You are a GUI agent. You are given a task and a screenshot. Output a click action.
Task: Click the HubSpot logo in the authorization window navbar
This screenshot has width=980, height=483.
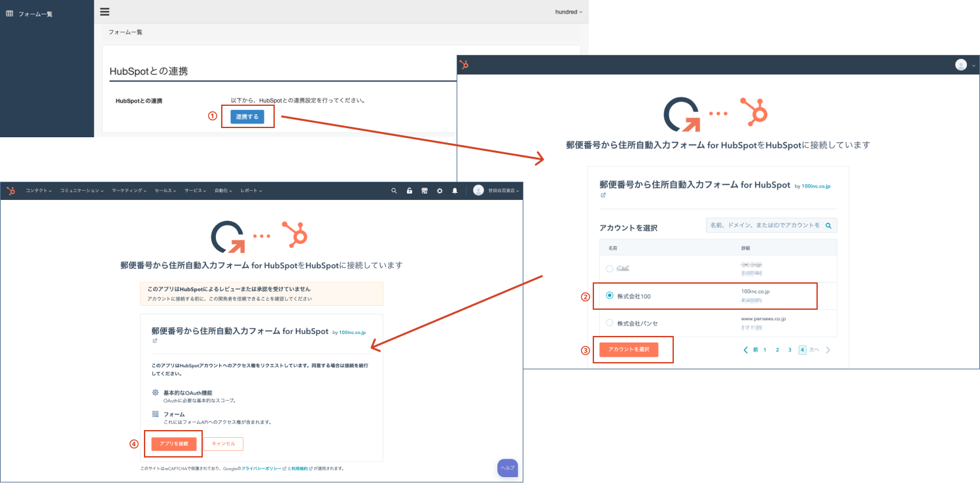pos(11,191)
